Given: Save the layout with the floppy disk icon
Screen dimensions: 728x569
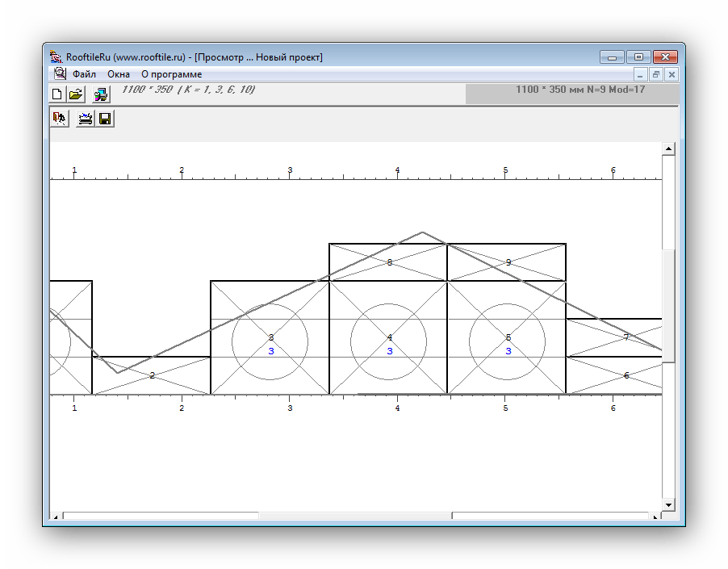Looking at the screenshot, I should point(104,119).
